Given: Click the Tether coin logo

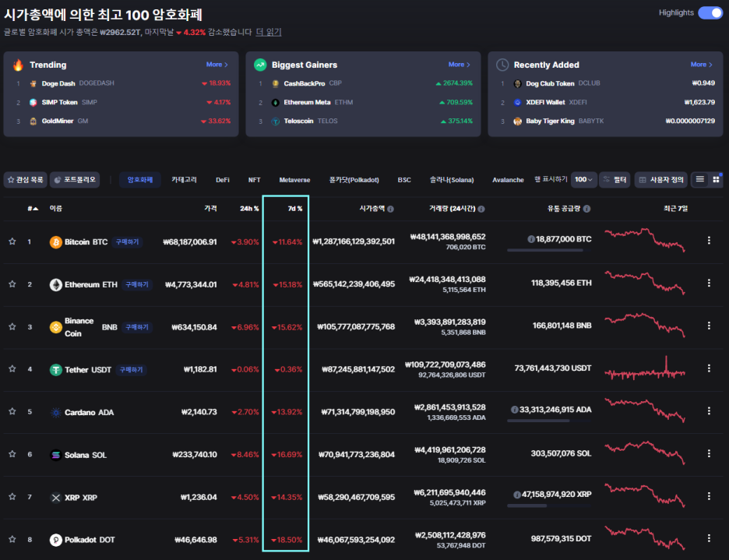Looking at the screenshot, I should (x=56, y=370).
